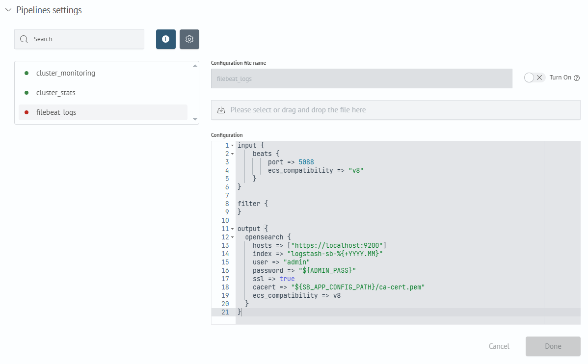This screenshot has height=364, width=588.
Task: Select the cluster_stats pipeline
Action: coord(56,93)
